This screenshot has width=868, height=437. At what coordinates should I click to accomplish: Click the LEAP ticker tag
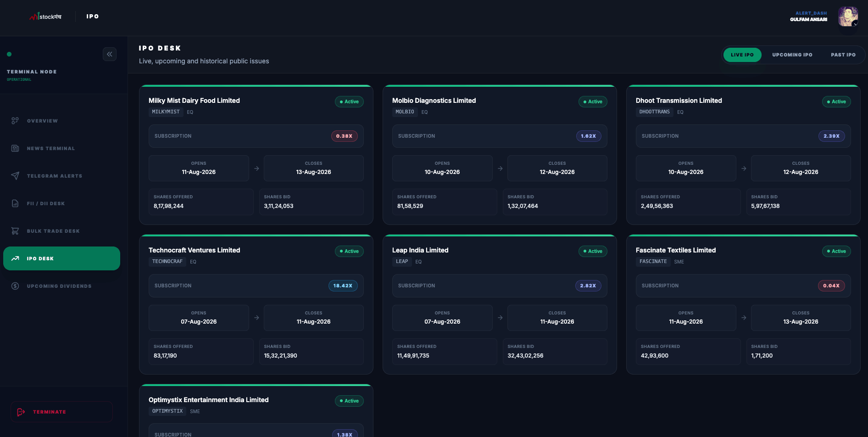point(402,262)
